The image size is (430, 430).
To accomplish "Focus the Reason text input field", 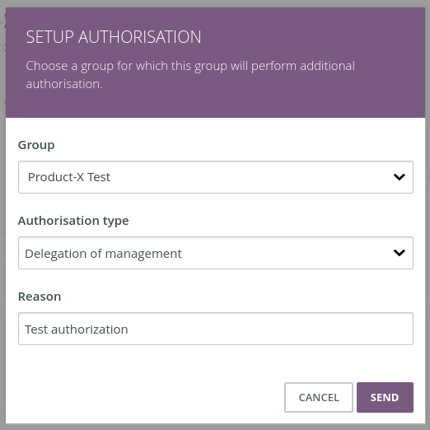I will [x=216, y=329].
